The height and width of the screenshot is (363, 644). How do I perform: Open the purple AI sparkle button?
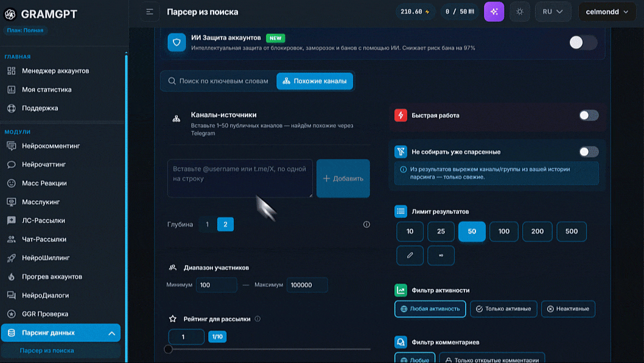click(x=494, y=12)
